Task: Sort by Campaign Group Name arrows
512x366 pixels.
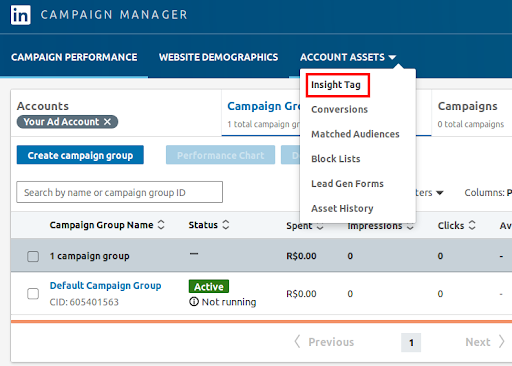Action: [x=161, y=225]
